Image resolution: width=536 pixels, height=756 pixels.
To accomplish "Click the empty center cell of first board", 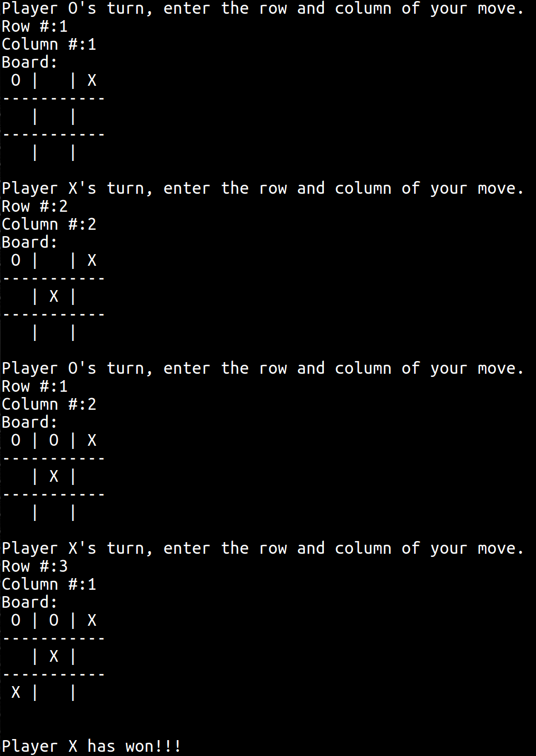I will click(54, 116).
